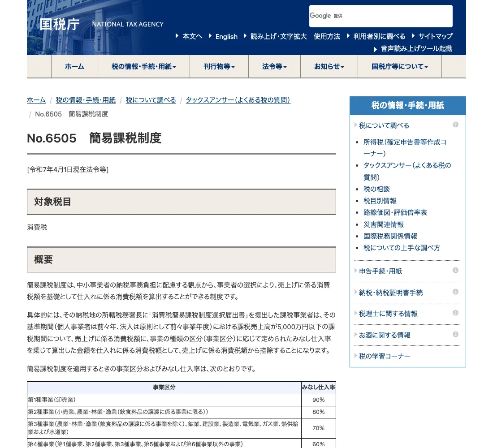Viewport: 493px width, 448px height.
Task: Click the ホーム breadcrumb link
Action: tap(36, 100)
